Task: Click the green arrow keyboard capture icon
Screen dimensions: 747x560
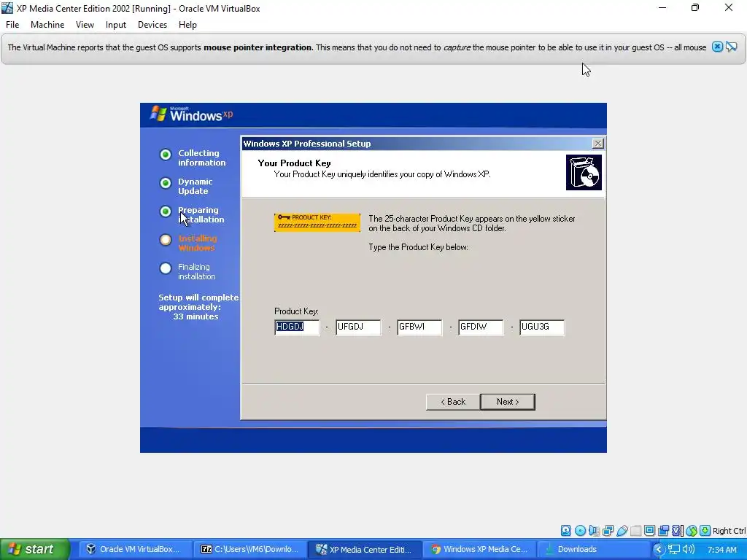Action: (705, 531)
